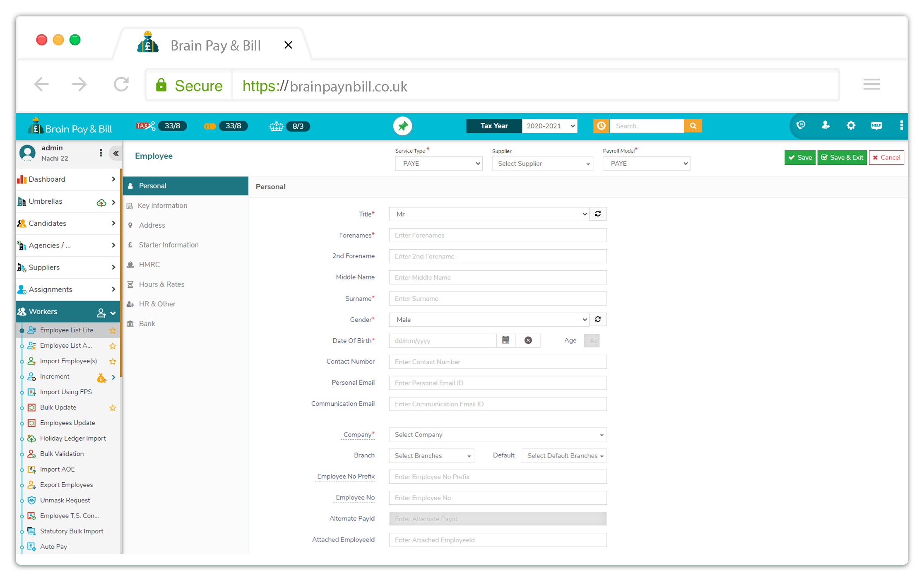This screenshot has height=583, width=924.
Task: Open Statutory Bulk Import
Action: pyautogui.click(x=72, y=531)
